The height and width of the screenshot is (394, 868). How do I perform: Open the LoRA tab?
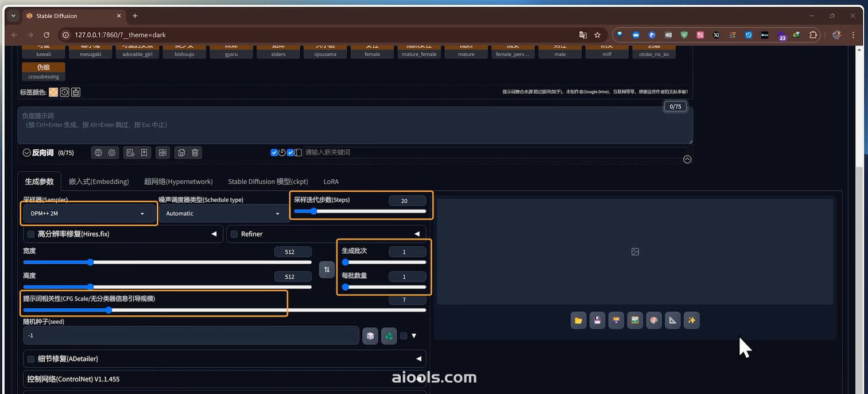[x=331, y=181]
